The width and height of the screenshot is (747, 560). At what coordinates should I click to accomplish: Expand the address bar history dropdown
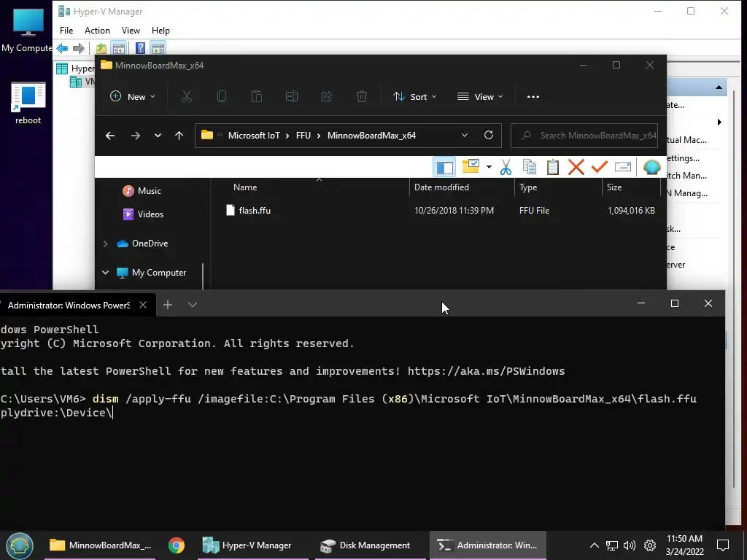point(465,135)
